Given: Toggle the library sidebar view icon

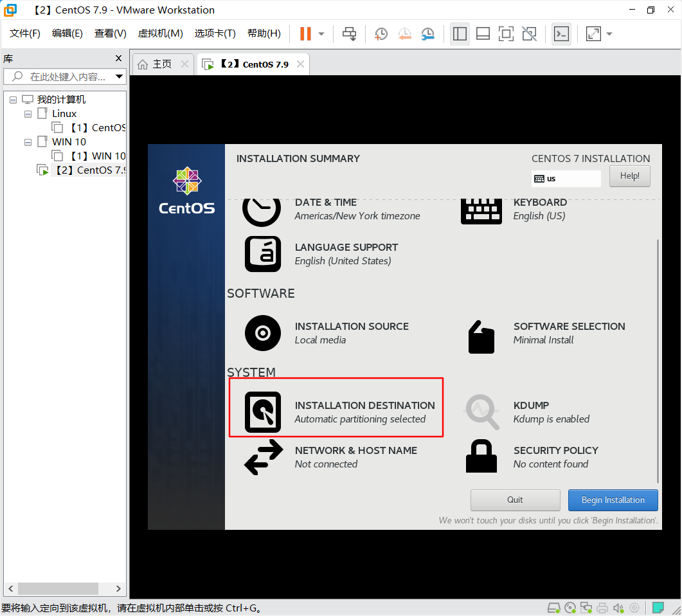Looking at the screenshot, I should coord(460,33).
